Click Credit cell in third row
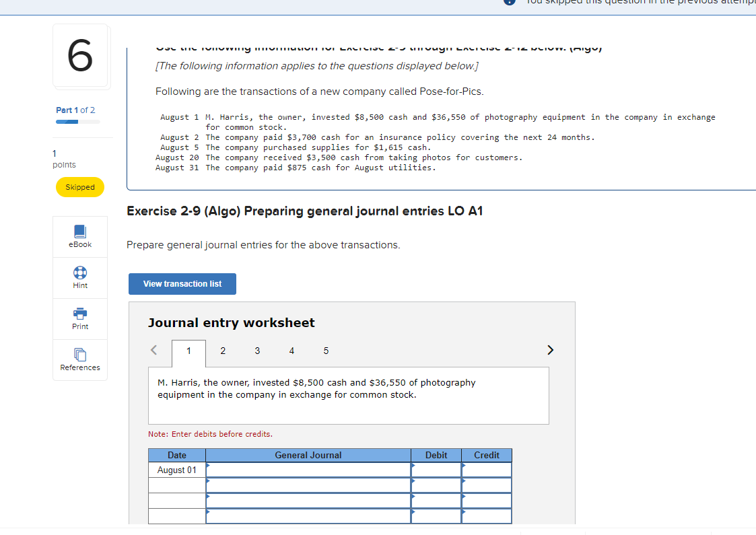 (x=487, y=501)
